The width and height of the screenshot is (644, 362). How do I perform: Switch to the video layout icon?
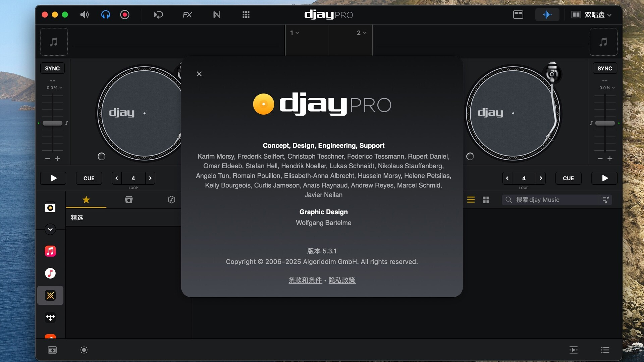(518, 15)
